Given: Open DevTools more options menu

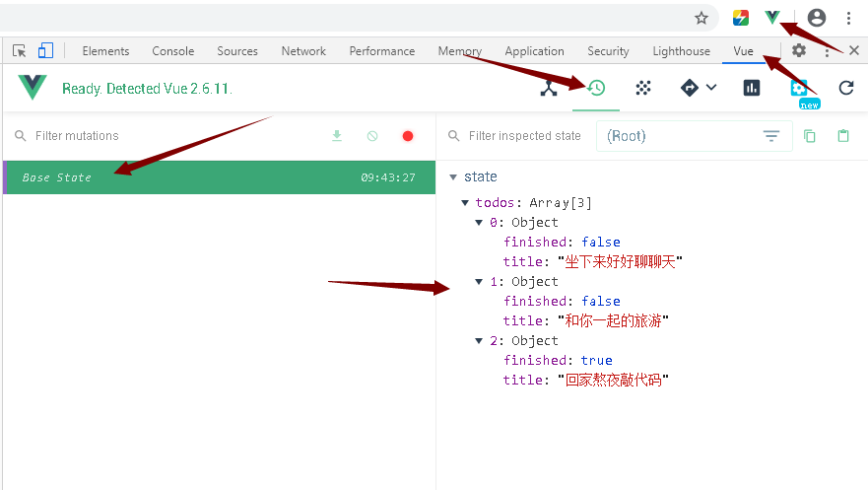Looking at the screenshot, I should tap(827, 51).
